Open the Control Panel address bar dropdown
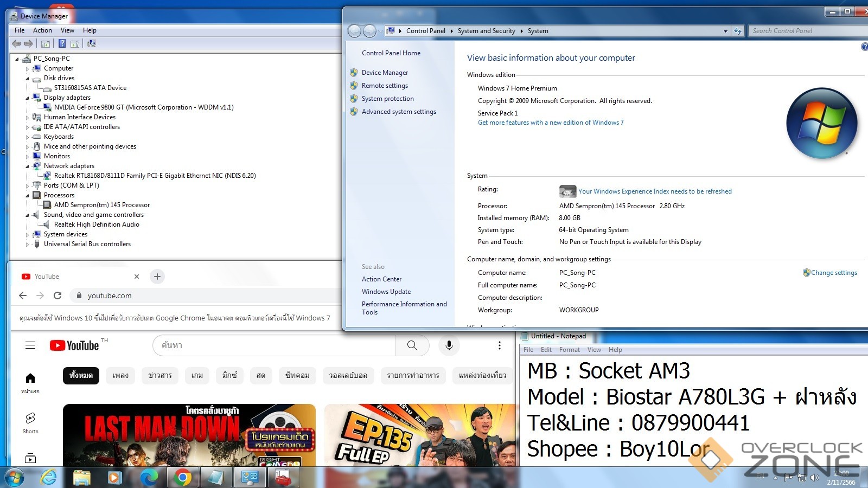868x488 pixels. pos(725,31)
